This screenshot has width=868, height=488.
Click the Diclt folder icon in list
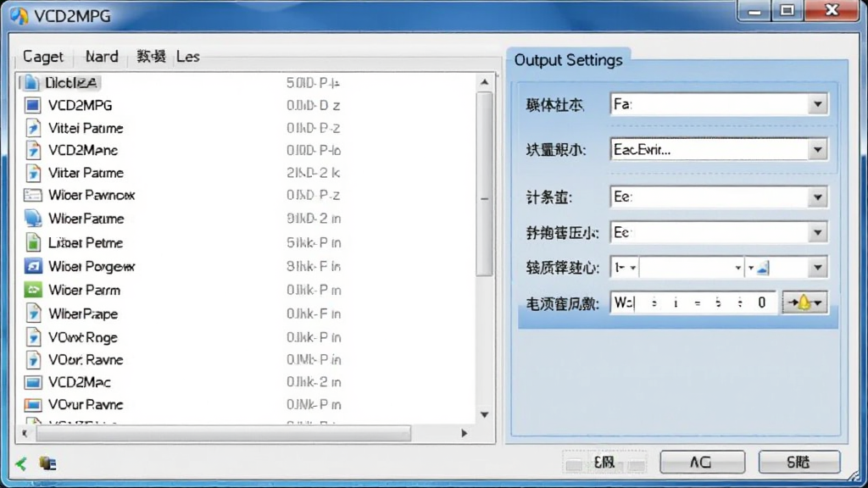(31, 83)
